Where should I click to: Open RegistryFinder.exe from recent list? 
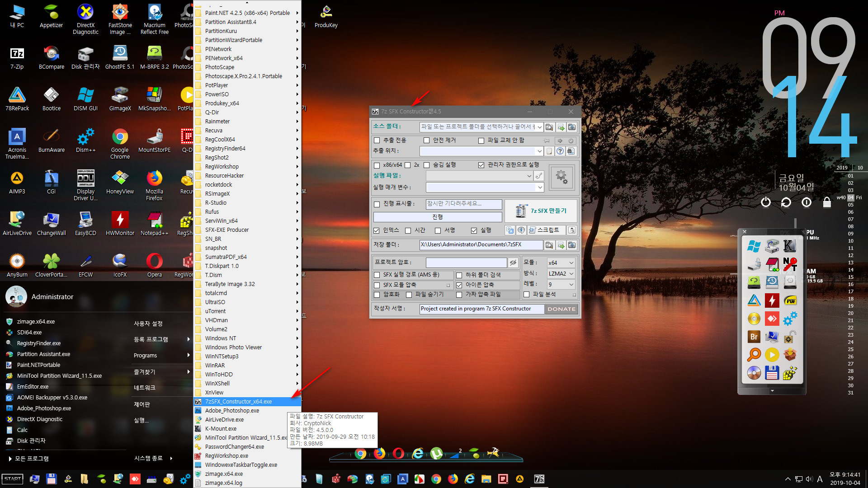click(x=39, y=343)
